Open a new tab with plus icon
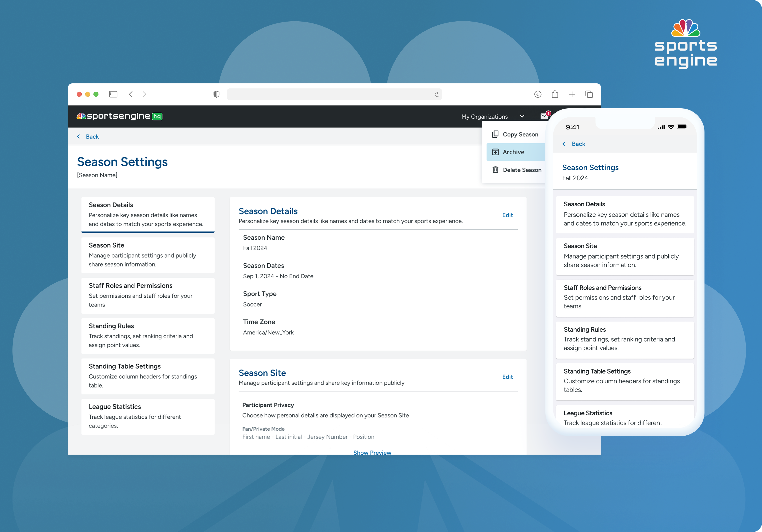 tap(572, 94)
